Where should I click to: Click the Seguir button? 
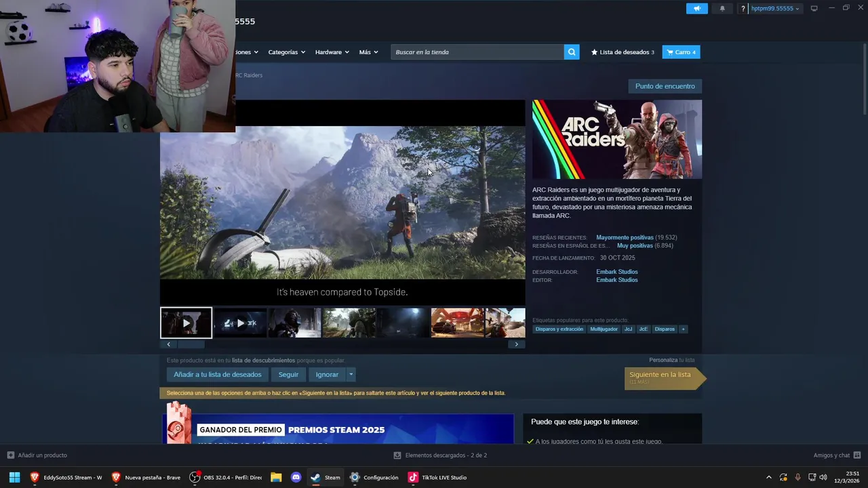288,374
